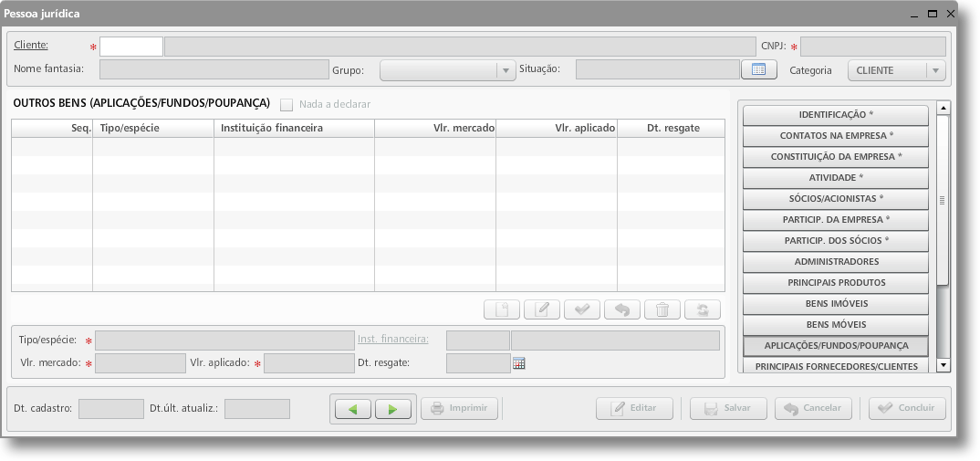Click the refresh icon below the table
Screen dimensions: 980x461
(703, 309)
